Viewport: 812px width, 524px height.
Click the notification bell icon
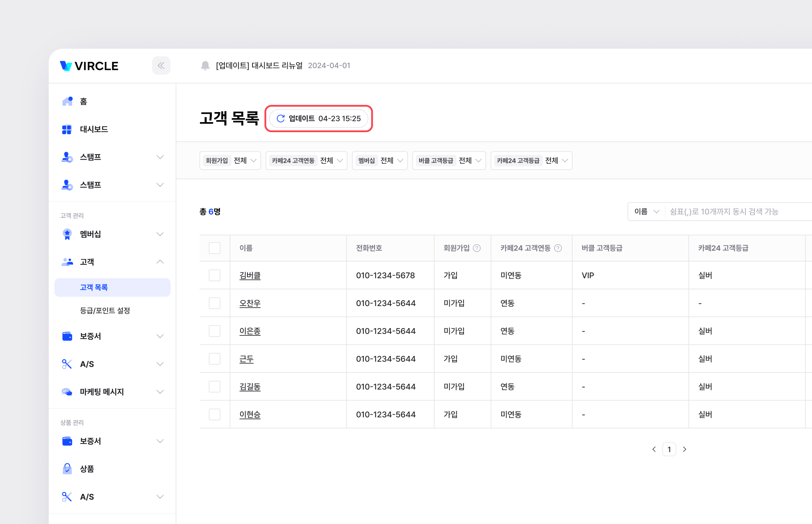click(x=205, y=66)
